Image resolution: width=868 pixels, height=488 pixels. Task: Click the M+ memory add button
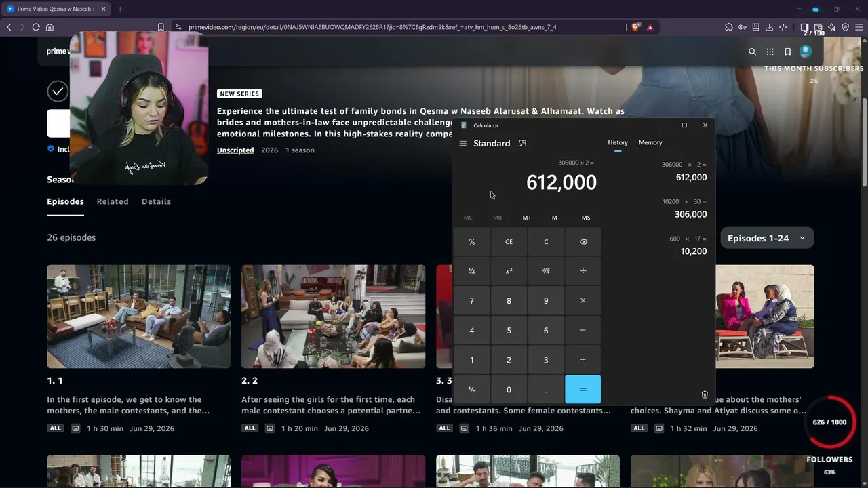coord(527,218)
